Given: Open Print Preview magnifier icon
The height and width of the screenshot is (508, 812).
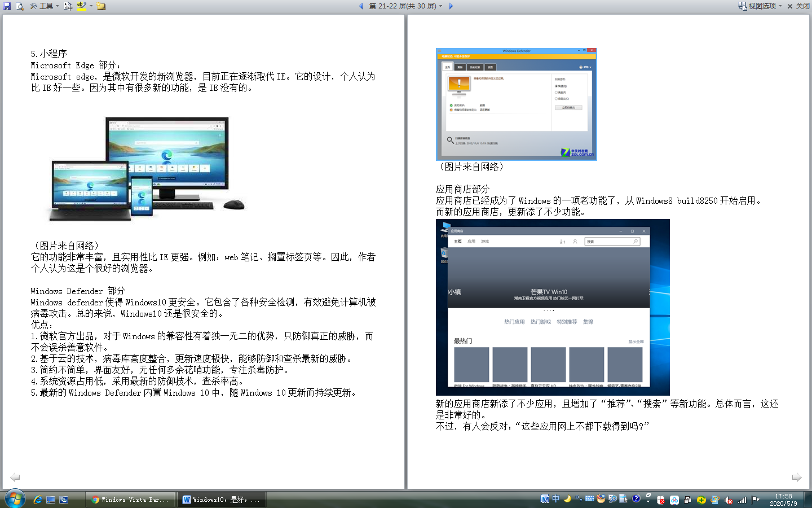Looking at the screenshot, I should coord(20,6).
